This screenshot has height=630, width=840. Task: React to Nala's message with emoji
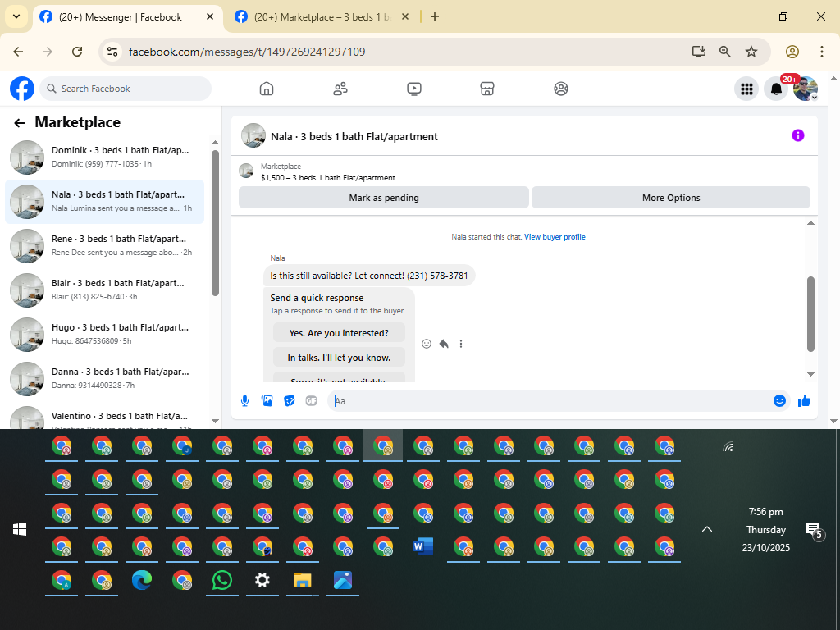[427, 344]
